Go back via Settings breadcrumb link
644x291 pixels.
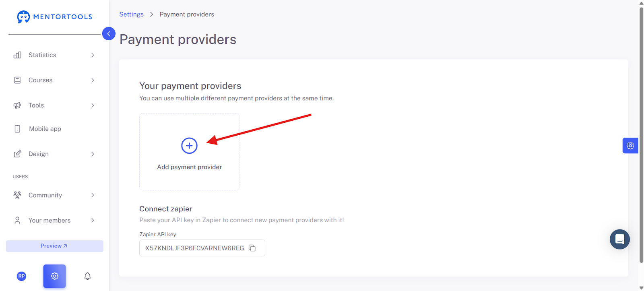point(131,14)
